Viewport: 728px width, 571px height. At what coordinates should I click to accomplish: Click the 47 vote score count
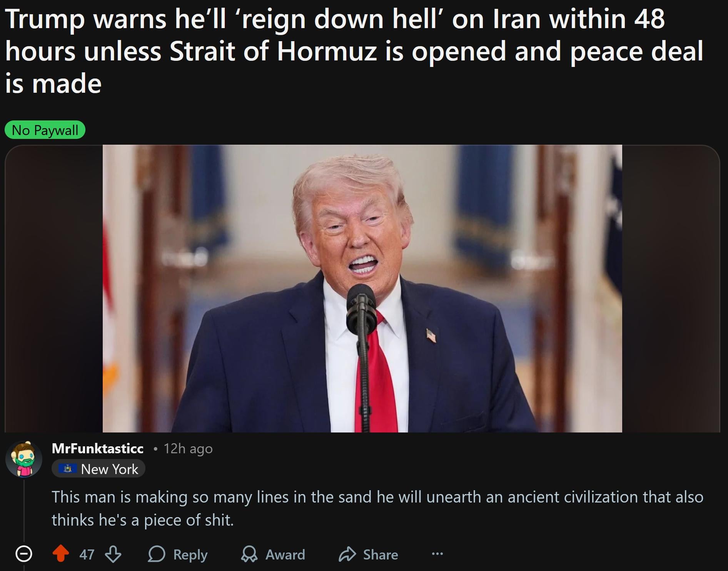[87, 554]
